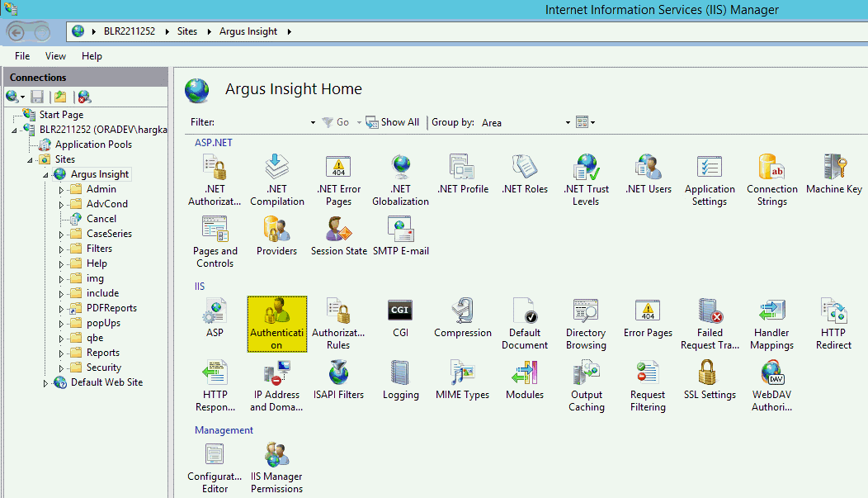Open ISAPI Filters feature

338,379
